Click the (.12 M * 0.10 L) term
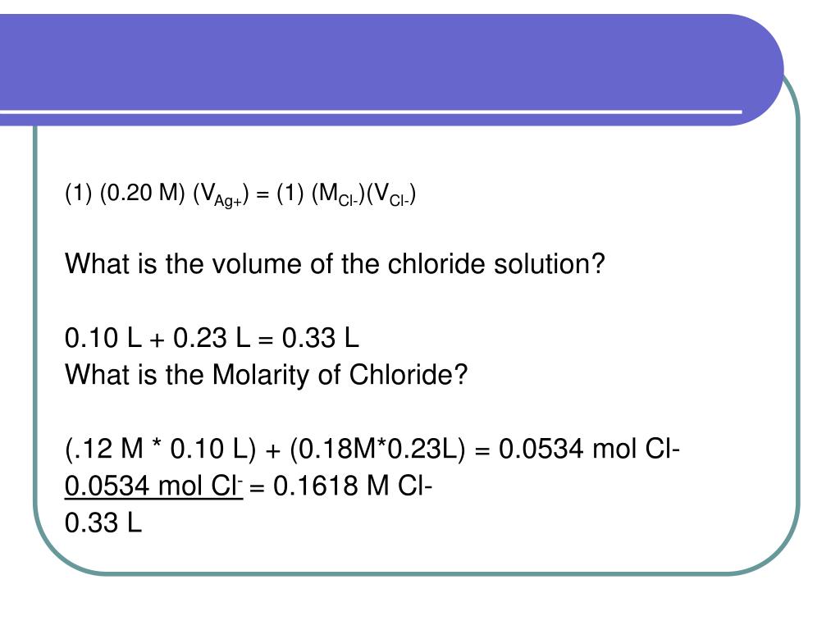 tap(160, 449)
